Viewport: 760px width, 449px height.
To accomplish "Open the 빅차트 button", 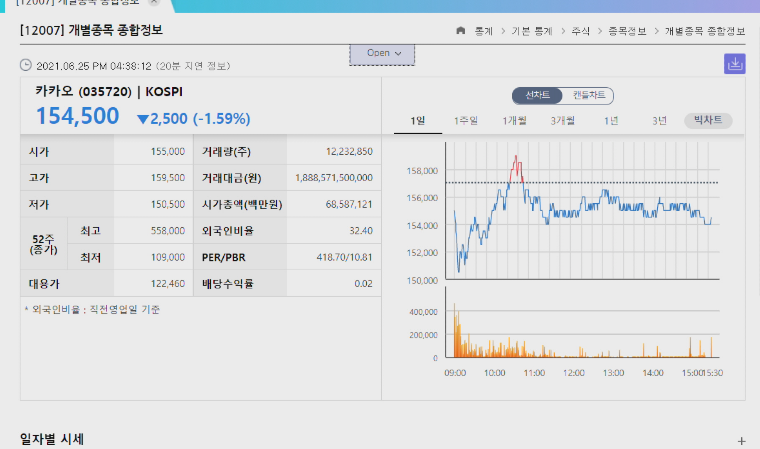I will (x=708, y=120).
